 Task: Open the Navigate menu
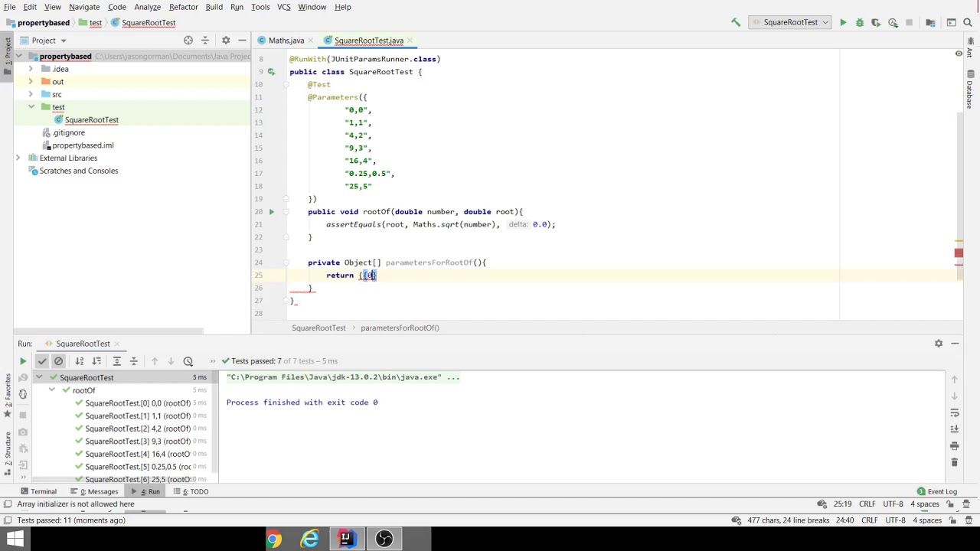tap(84, 7)
